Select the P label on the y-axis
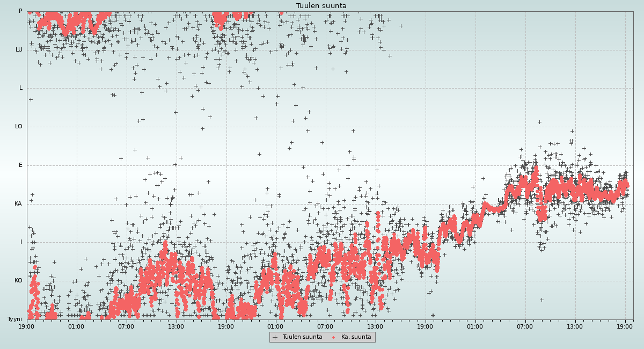 [20, 11]
